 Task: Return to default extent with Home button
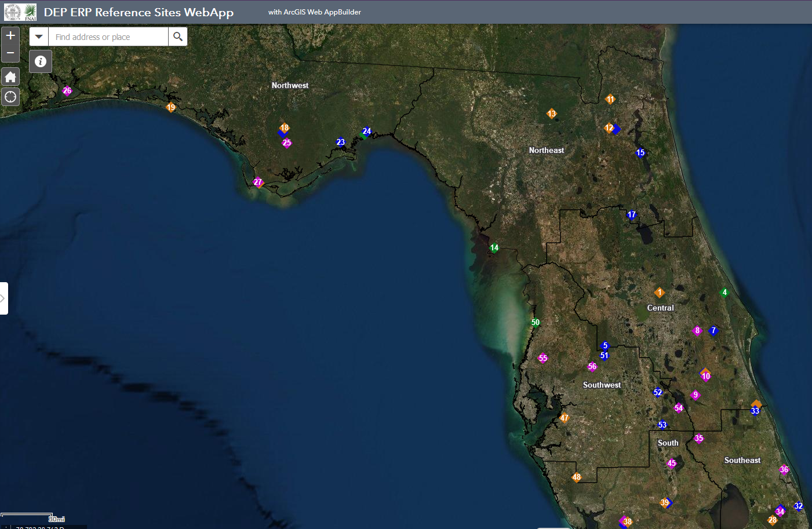point(10,76)
